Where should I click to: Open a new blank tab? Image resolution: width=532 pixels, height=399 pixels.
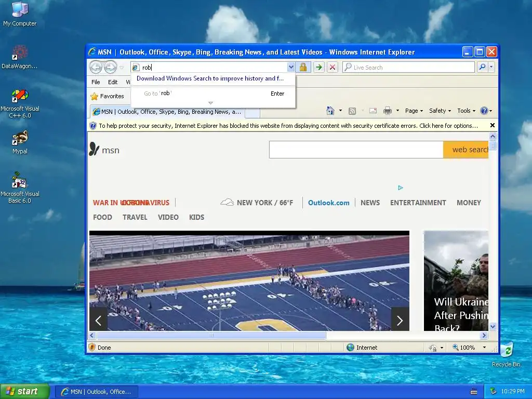pos(252,112)
